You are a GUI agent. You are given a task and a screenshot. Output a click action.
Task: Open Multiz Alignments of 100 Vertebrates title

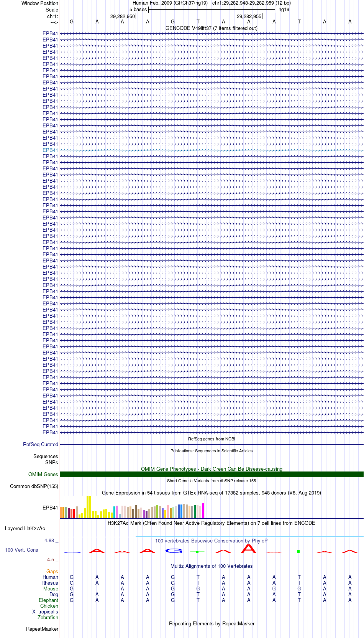[x=212, y=566]
